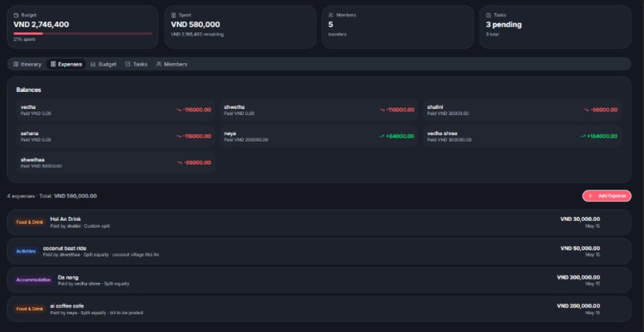Click the 21% spent label
644x332 pixels.
click(24, 39)
